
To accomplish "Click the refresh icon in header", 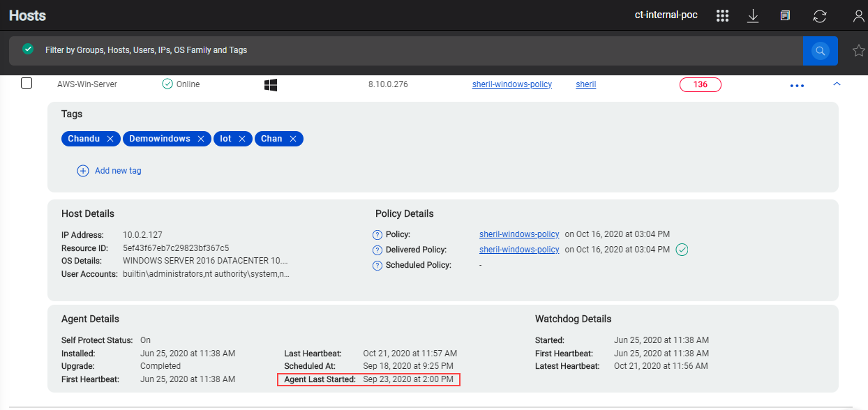I will (821, 15).
